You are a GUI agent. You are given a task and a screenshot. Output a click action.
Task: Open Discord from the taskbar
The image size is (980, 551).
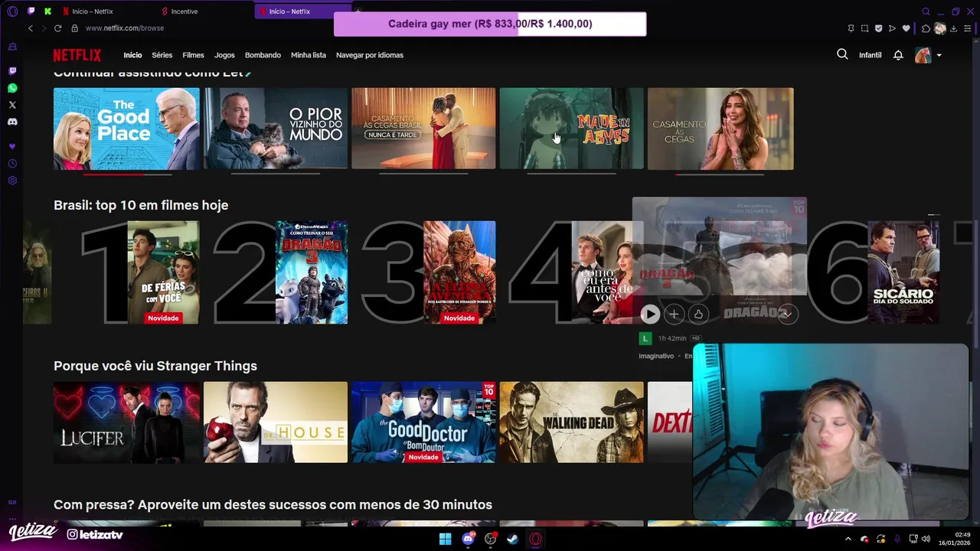468,539
